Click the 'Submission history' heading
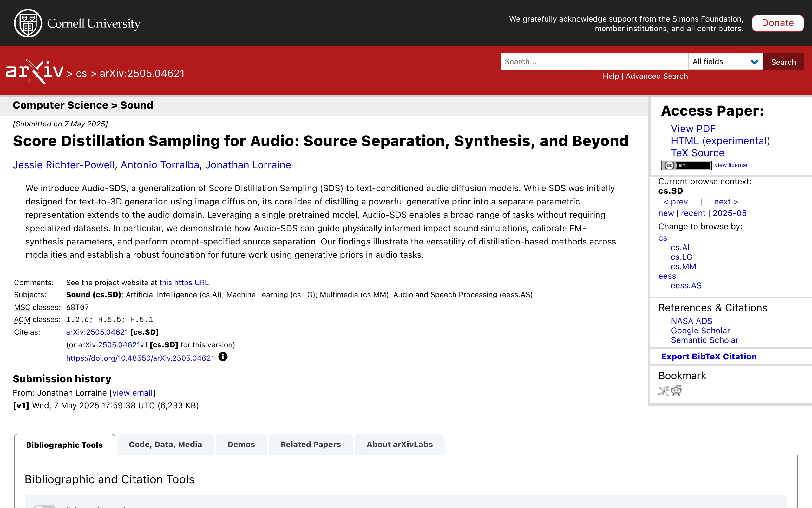The height and width of the screenshot is (508, 812). coord(62,379)
